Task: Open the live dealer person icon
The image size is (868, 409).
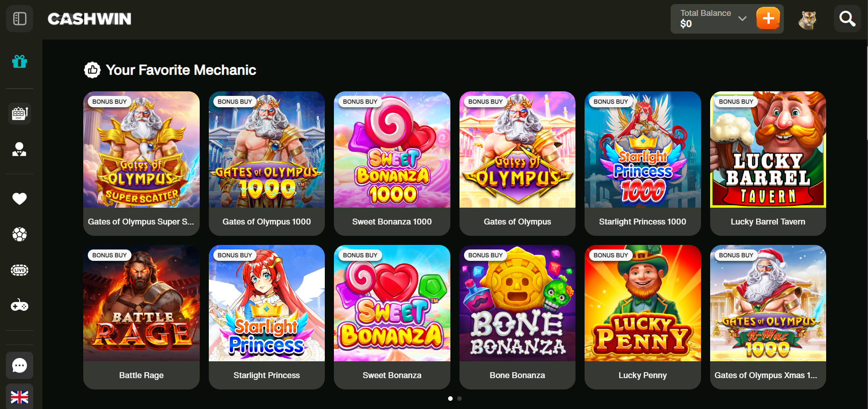Action: pyautogui.click(x=20, y=149)
